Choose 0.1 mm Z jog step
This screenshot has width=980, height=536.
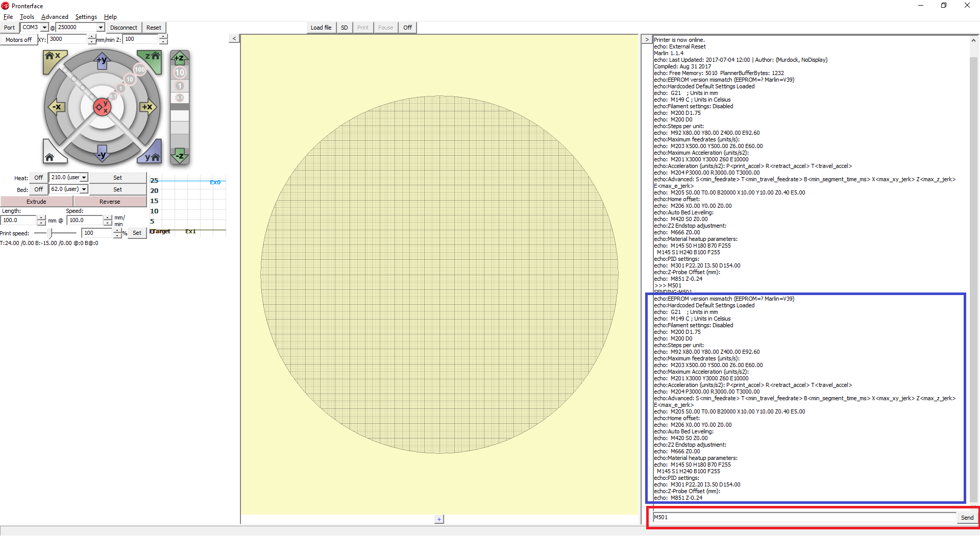coord(180,98)
